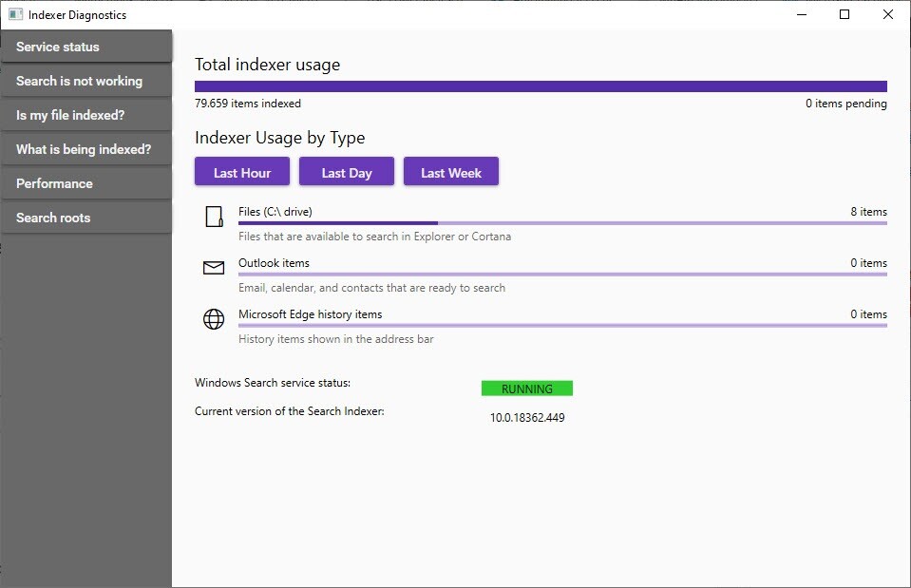The height and width of the screenshot is (588, 911).
Task: Open the Search roots section
Action: [86, 218]
